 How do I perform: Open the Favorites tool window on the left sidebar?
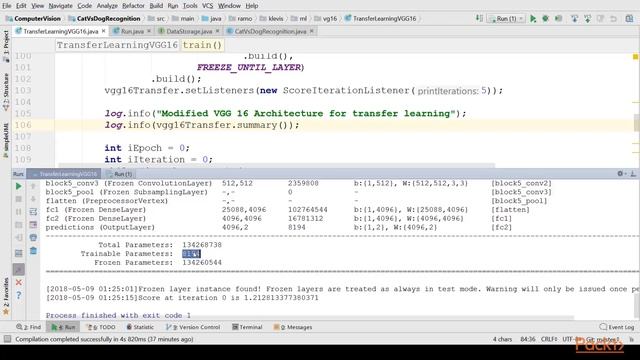6,296
